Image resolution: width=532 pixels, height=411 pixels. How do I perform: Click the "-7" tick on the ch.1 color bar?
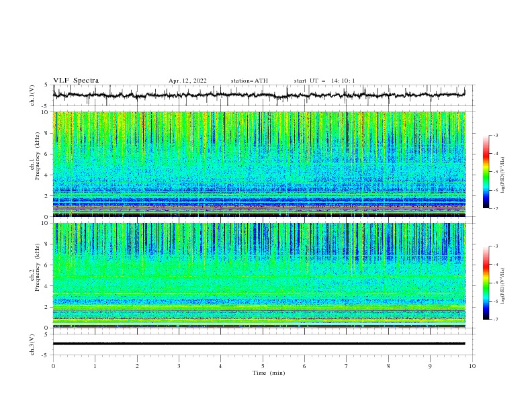pos(496,208)
